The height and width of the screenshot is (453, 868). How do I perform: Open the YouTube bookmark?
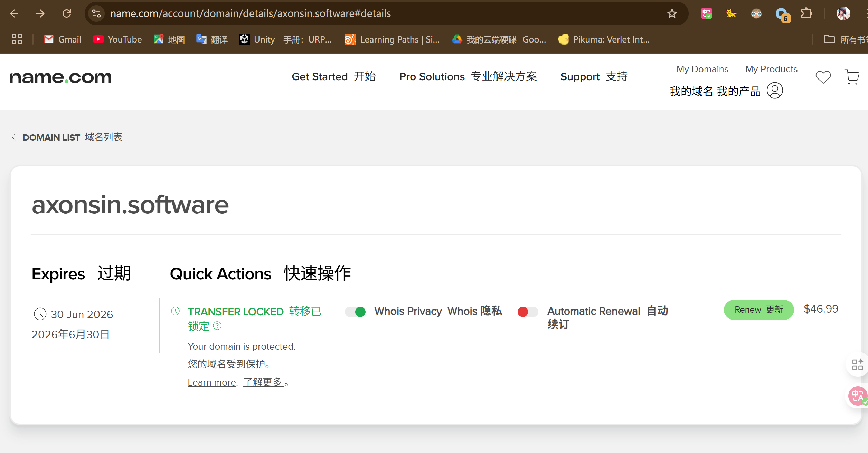[x=117, y=39]
